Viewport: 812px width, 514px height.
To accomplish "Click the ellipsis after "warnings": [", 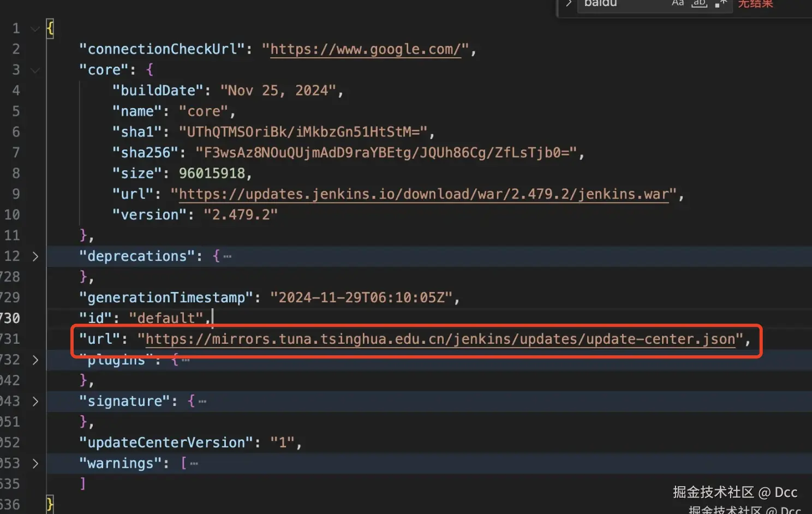I will tap(194, 464).
